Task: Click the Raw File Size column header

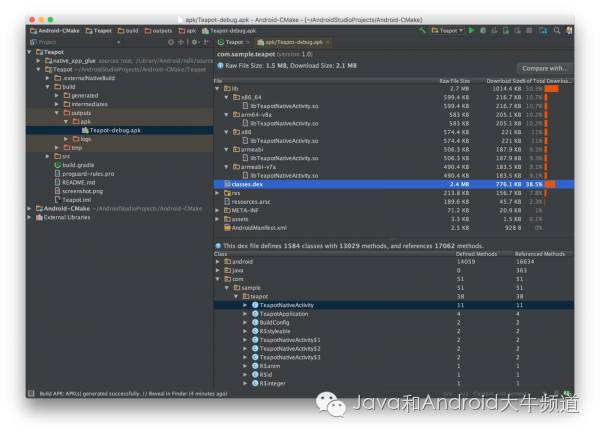Action: [x=454, y=81]
